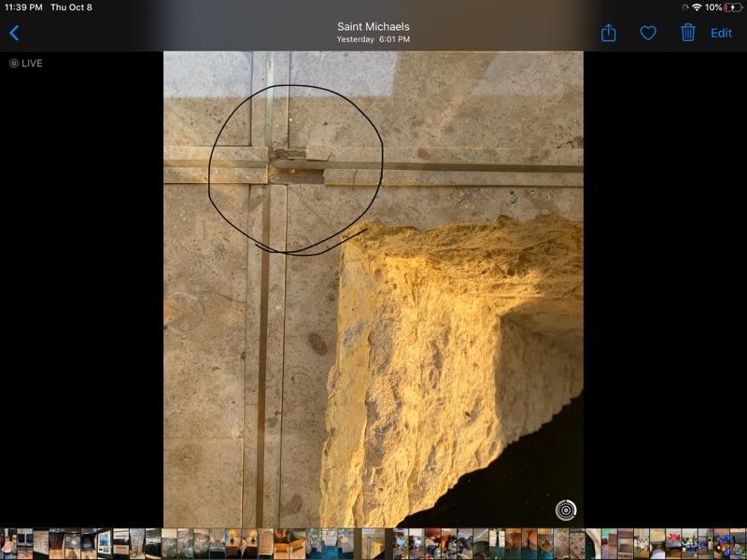Tap the Wi-Fi status icon
Screen dimensions: 747x560
click(x=696, y=7)
